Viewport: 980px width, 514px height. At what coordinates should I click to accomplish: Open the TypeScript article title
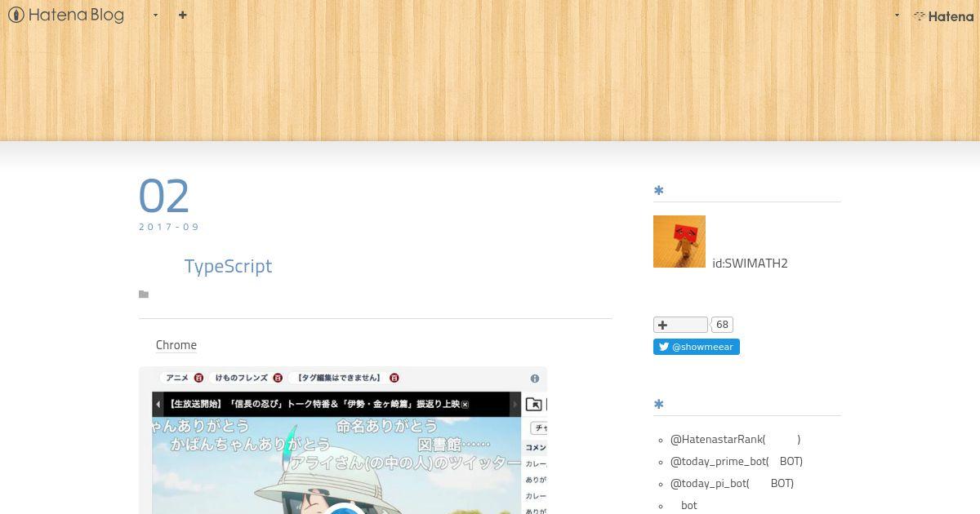point(228,266)
